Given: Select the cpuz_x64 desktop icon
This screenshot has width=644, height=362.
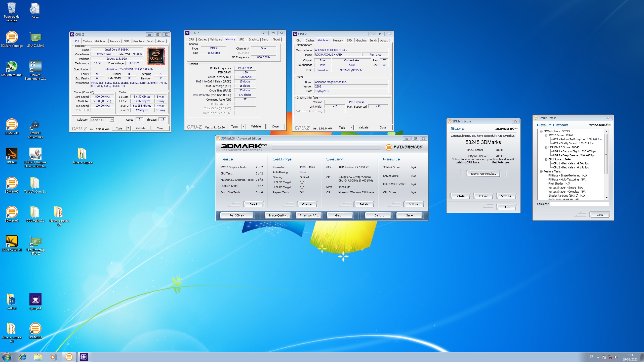Looking at the screenshot, I should (x=35, y=301).
